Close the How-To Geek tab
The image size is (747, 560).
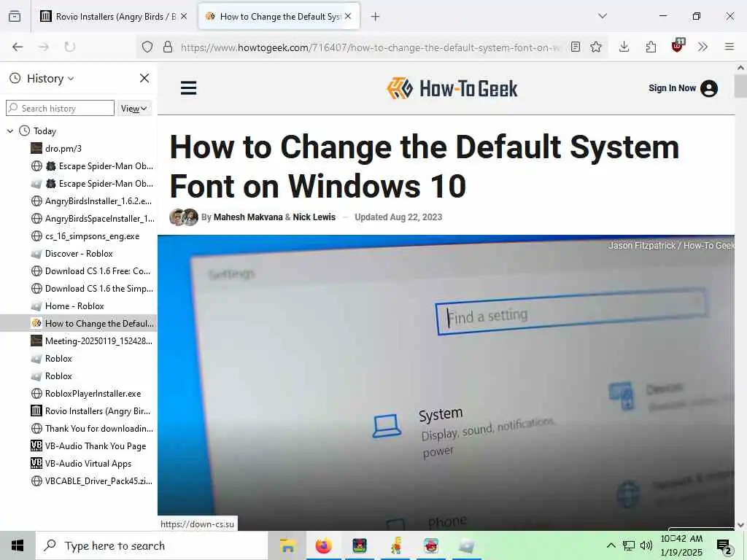pyautogui.click(x=348, y=16)
